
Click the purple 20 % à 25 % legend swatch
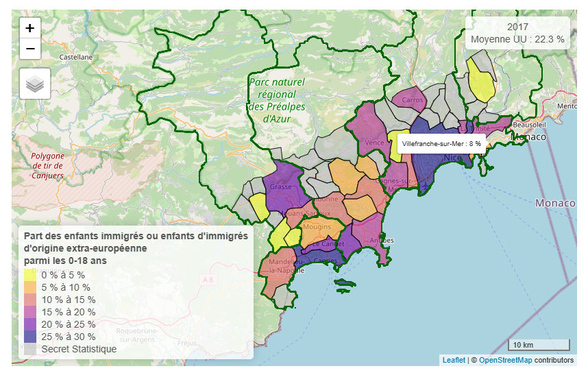tap(31, 324)
